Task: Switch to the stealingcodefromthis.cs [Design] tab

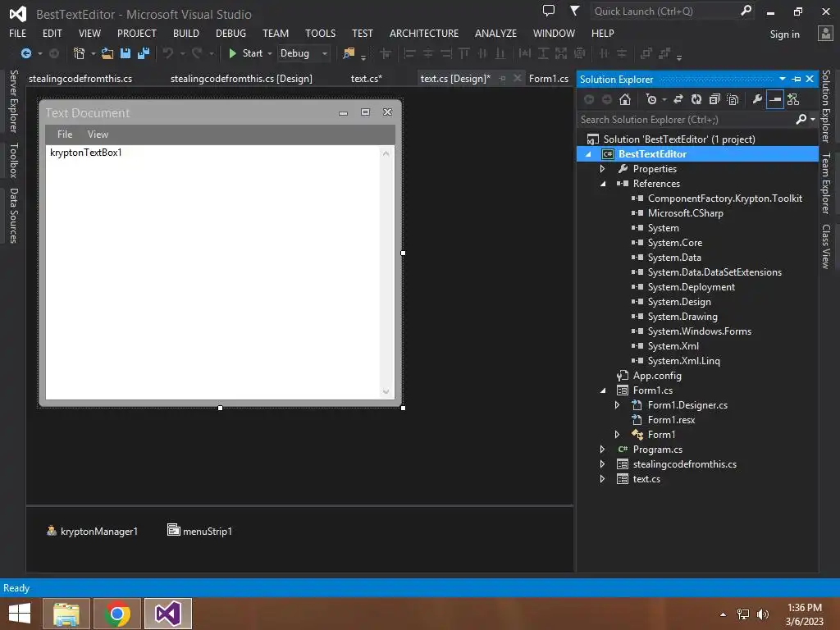Action: coord(241,78)
